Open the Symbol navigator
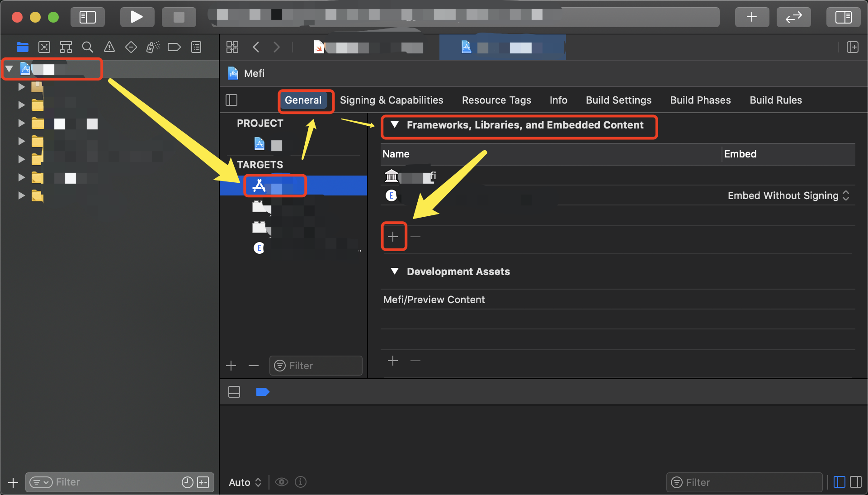The width and height of the screenshot is (868, 495). [66, 47]
